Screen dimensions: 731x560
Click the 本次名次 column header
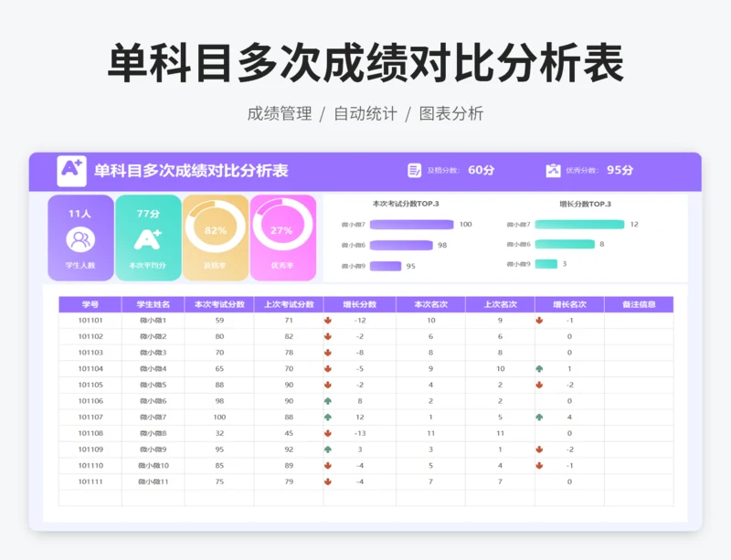(x=430, y=304)
